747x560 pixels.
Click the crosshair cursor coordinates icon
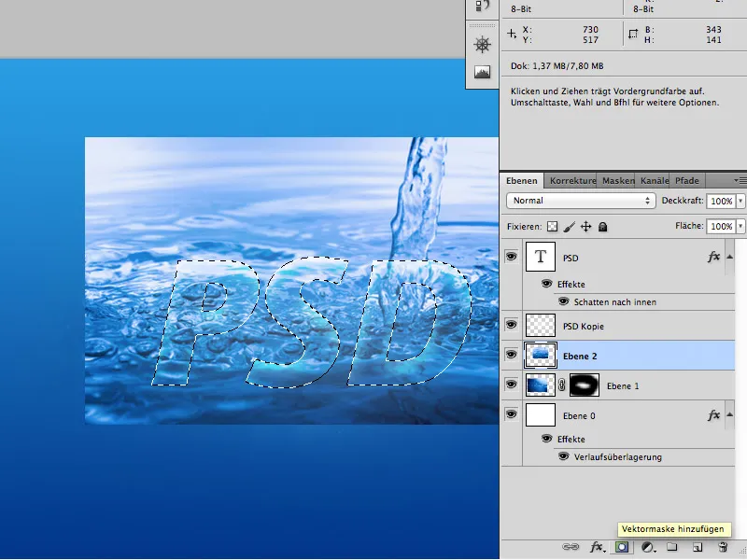pyautogui.click(x=511, y=34)
